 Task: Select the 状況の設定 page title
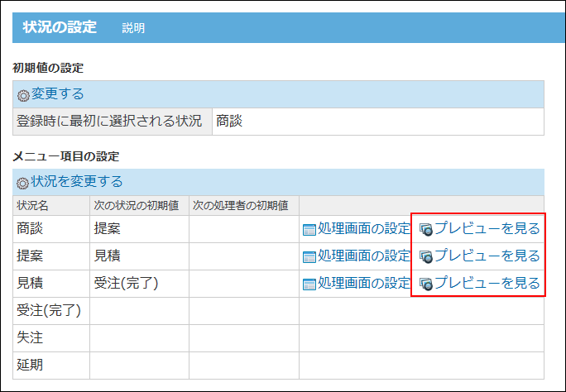click(x=60, y=27)
